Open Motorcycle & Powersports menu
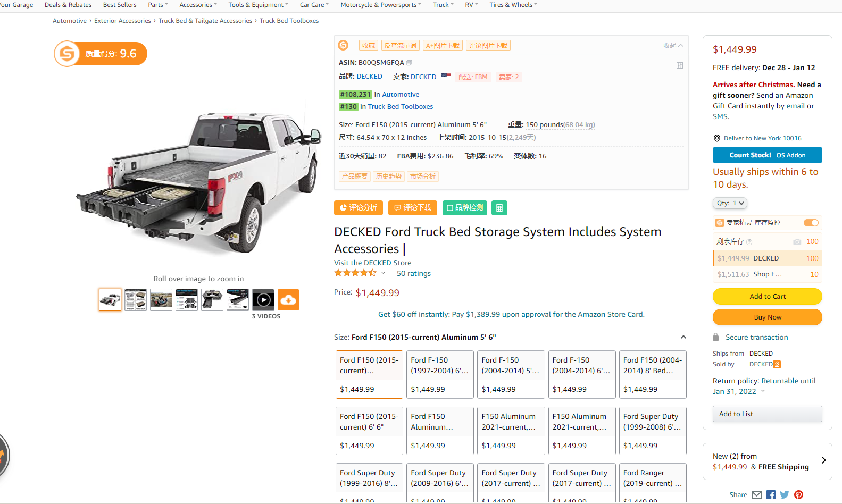 (380, 5)
